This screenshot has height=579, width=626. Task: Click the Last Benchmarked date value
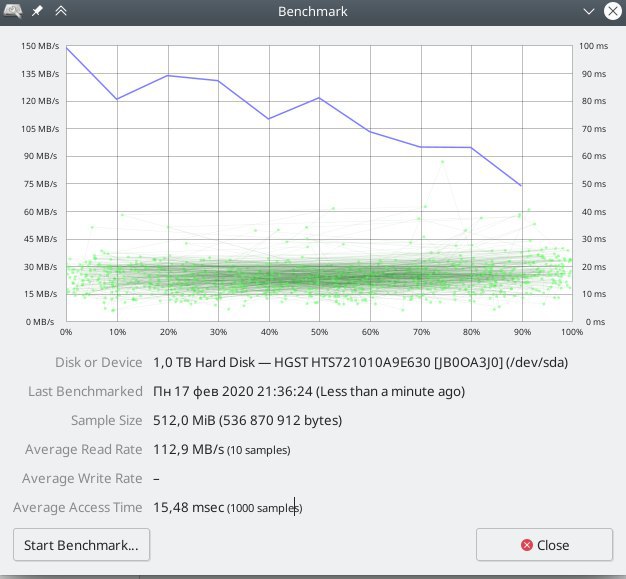point(309,391)
